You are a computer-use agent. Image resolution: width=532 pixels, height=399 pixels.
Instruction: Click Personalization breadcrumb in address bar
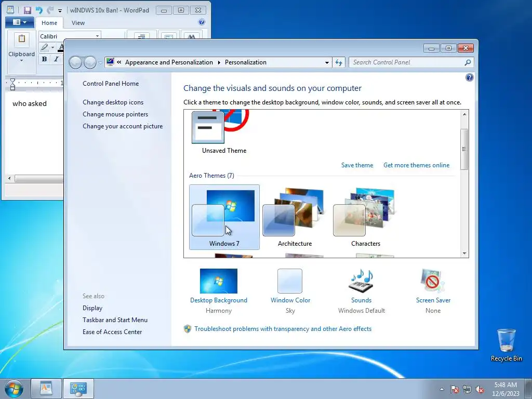pos(246,62)
